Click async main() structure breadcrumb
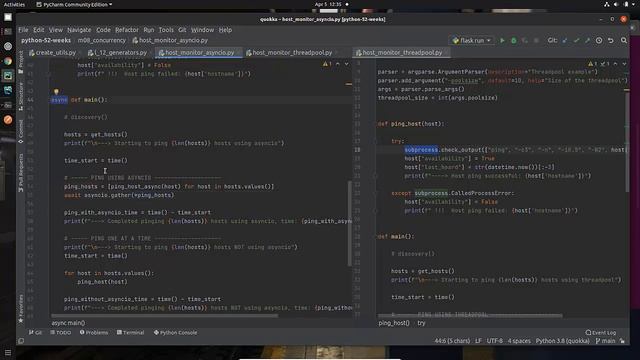The image size is (640, 360). [x=68, y=323]
